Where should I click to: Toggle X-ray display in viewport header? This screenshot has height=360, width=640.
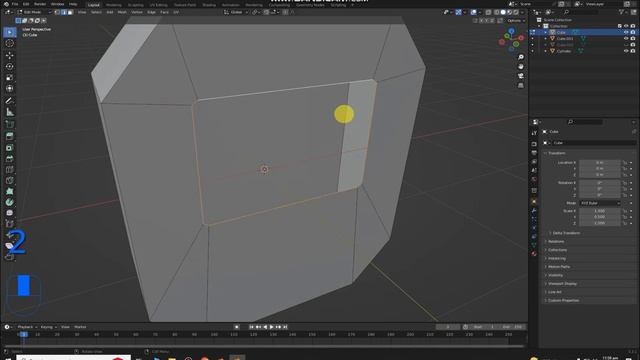(x=488, y=12)
